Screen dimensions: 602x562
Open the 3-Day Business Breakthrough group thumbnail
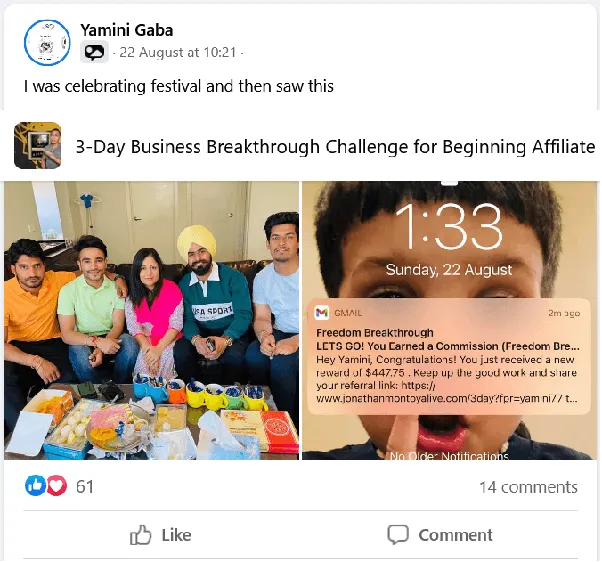click(x=38, y=145)
